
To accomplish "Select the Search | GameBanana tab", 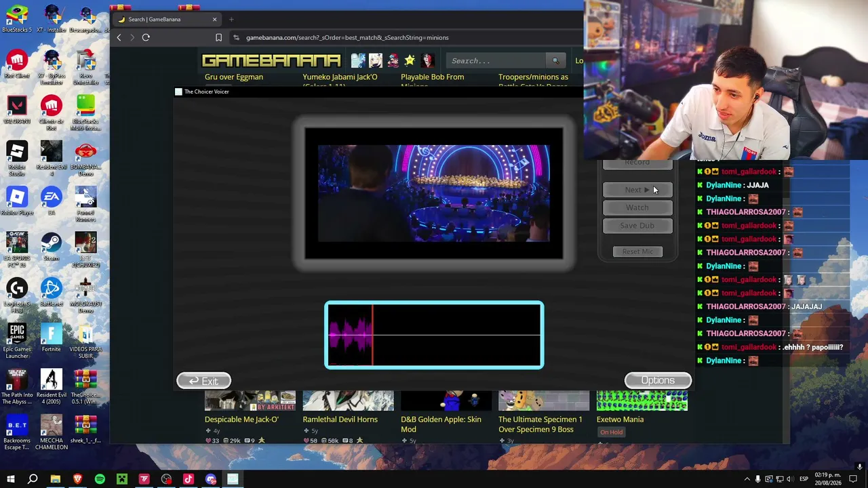I will click(x=166, y=19).
